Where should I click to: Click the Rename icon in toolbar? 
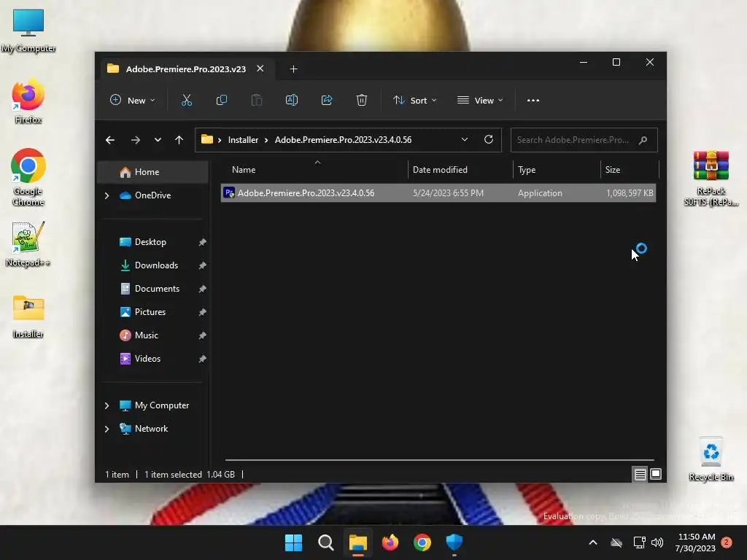coord(292,100)
